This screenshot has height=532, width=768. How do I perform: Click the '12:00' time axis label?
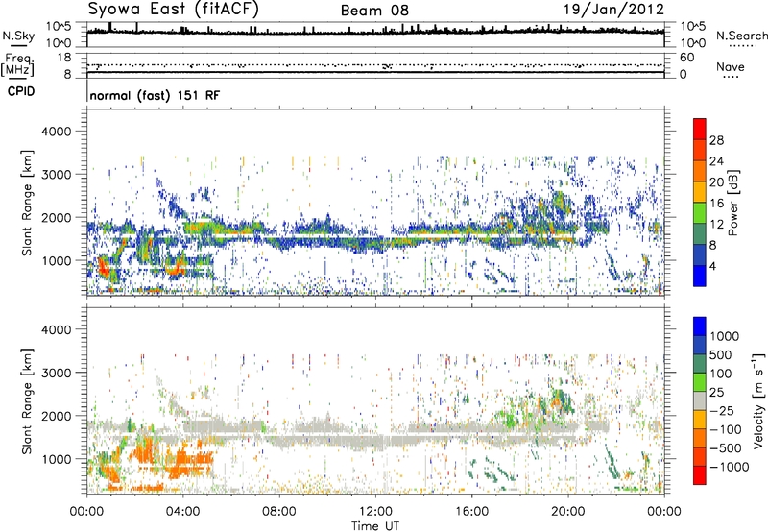pos(375,512)
